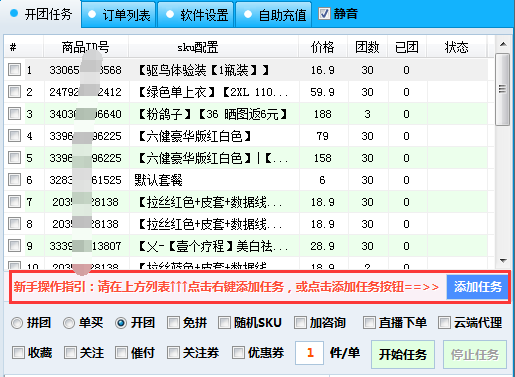Click the scroll-up arrow of the task list

[x=503, y=44]
